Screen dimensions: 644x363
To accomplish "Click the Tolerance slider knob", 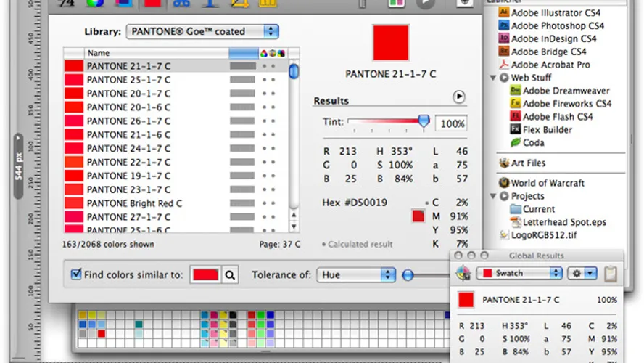I will tap(408, 275).
